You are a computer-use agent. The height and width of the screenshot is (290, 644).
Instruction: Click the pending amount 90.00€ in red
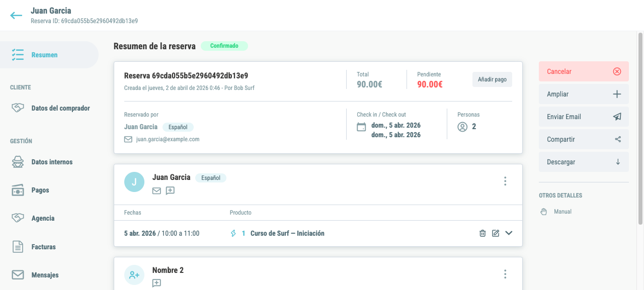(430, 84)
